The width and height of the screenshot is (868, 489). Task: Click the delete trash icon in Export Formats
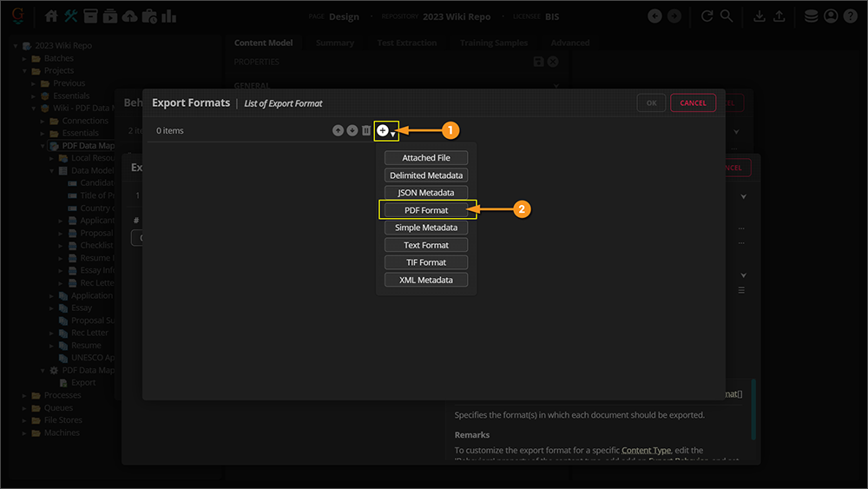366,130
